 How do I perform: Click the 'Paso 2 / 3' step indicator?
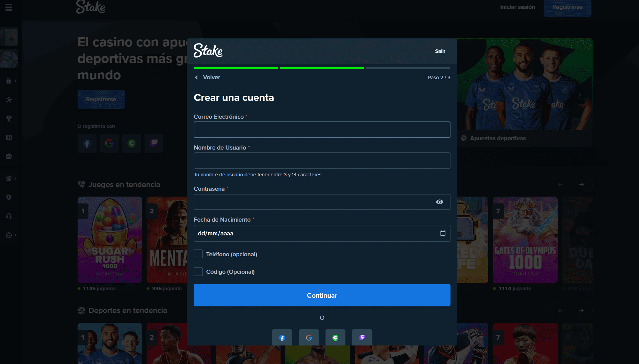point(439,78)
